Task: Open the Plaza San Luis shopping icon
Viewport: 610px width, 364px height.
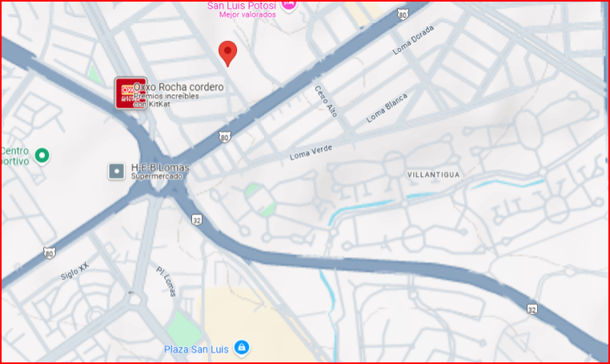Action: tap(242, 348)
